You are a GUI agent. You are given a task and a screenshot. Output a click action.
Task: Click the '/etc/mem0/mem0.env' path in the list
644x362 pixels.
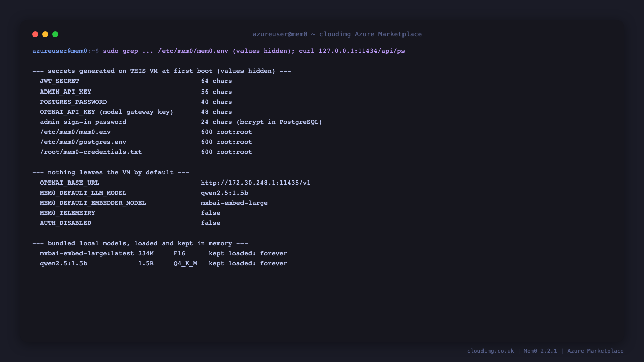coord(75,132)
